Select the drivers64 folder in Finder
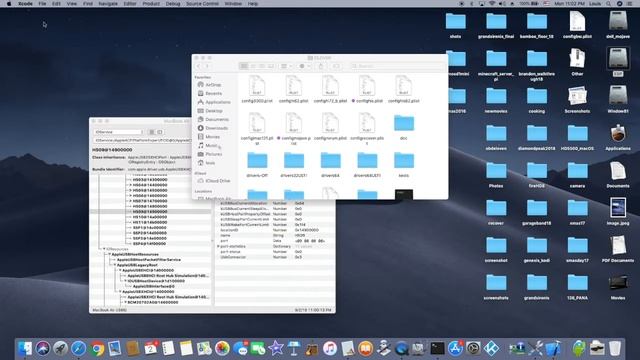 [x=330, y=160]
